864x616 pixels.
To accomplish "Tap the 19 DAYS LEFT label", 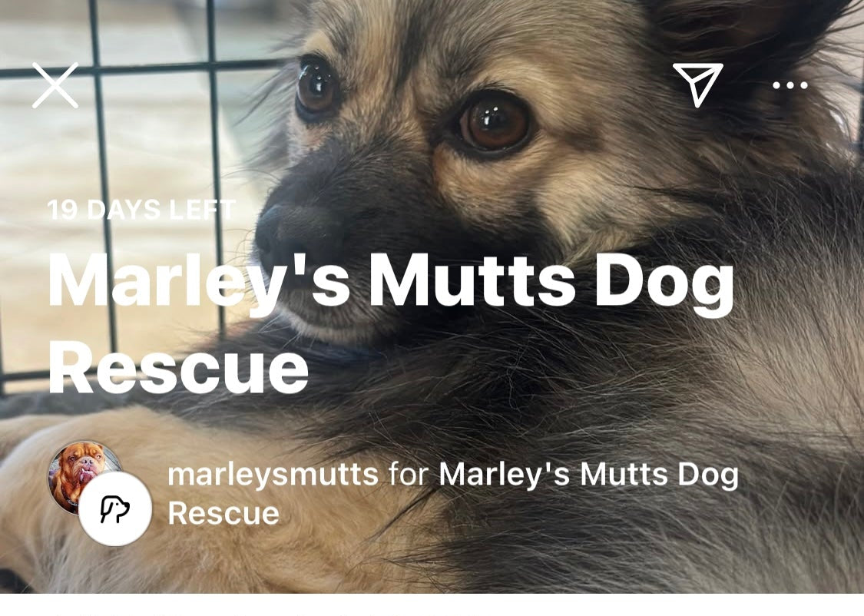I will point(141,210).
